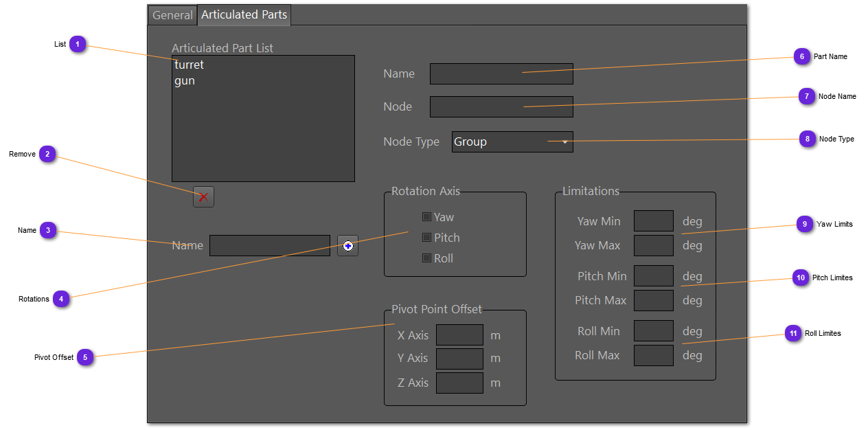The image size is (868, 430).
Task: Open the Node Type dropdown
Action: pyautogui.click(x=512, y=142)
